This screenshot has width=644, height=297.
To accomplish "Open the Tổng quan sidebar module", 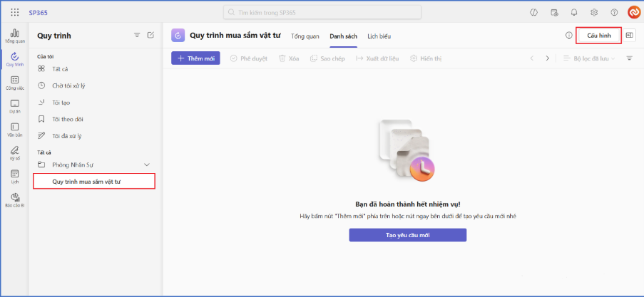I will pos(15,36).
